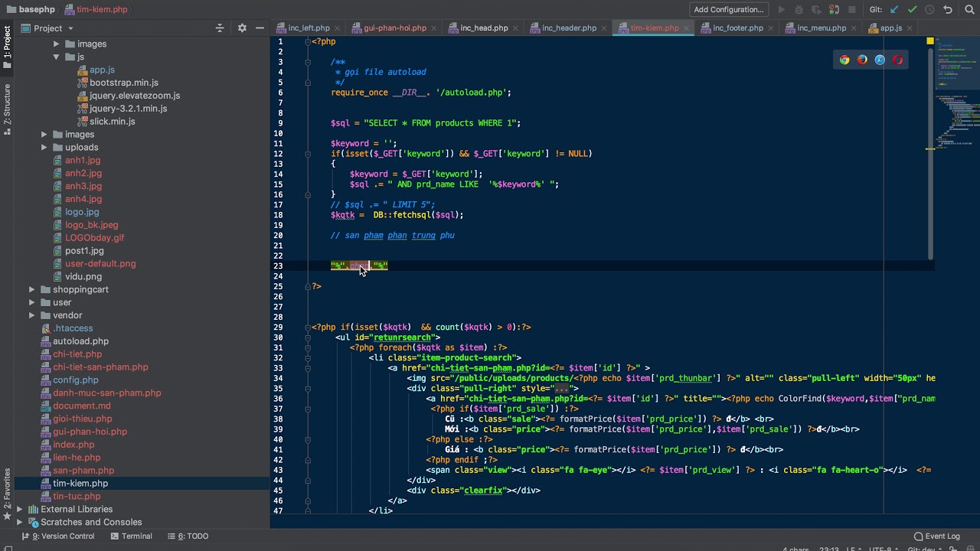This screenshot has height=551, width=980.
Task: Click collapse all icon in Project panel
Action: tap(220, 28)
